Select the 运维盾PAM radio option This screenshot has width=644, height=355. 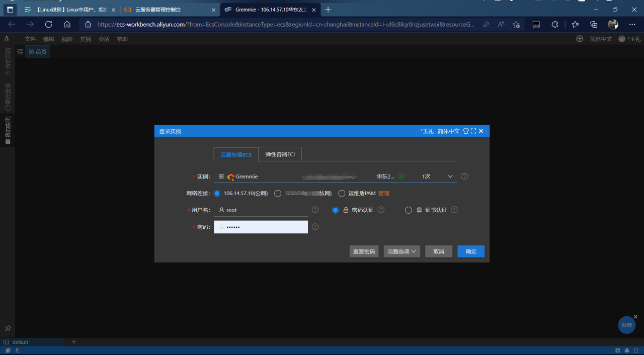pyautogui.click(x=342, y=193)
